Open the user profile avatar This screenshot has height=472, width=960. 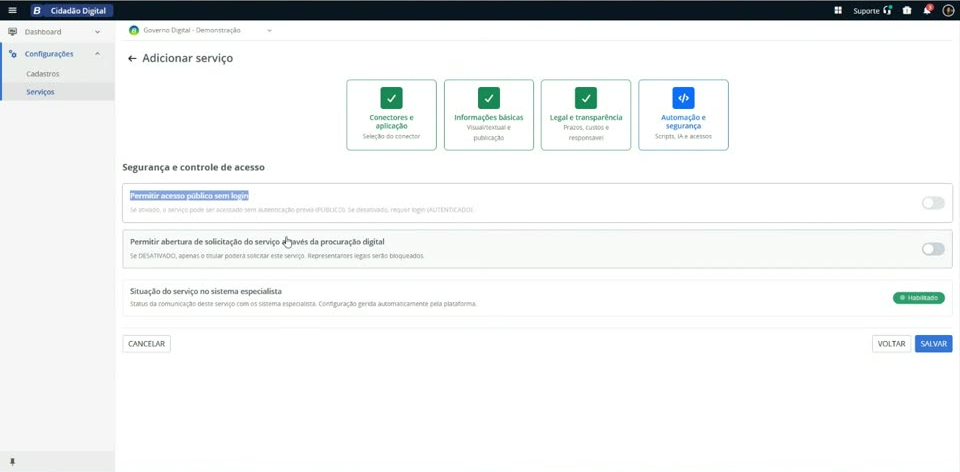(x=948, y=10)
